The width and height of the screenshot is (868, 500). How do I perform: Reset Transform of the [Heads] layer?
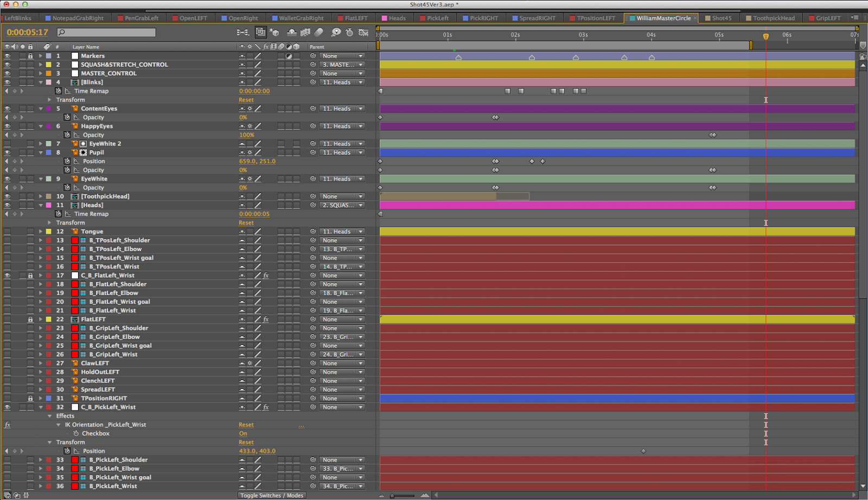coord(246,223)
